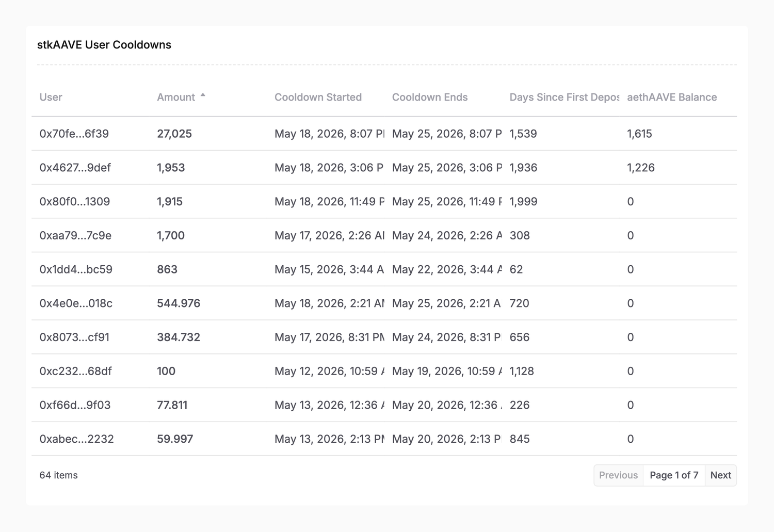Sort by aethAAVE Balance column header

(672, 97)
